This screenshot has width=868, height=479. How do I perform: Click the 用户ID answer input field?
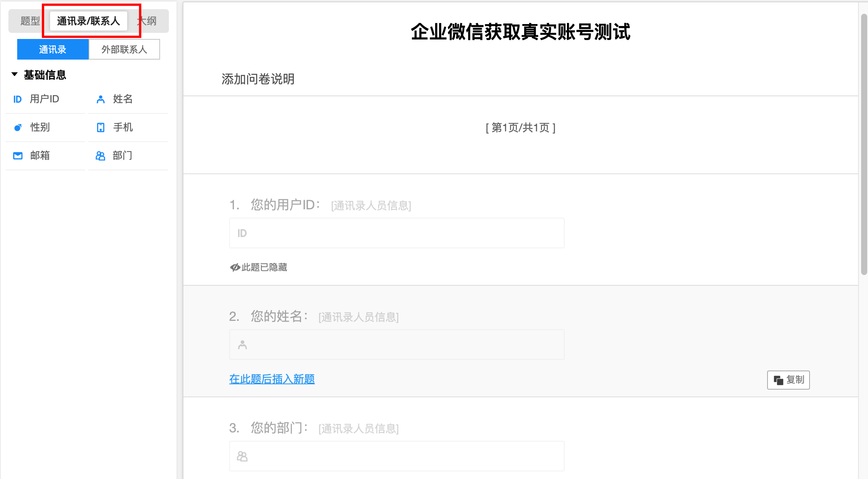click(397, 233)
